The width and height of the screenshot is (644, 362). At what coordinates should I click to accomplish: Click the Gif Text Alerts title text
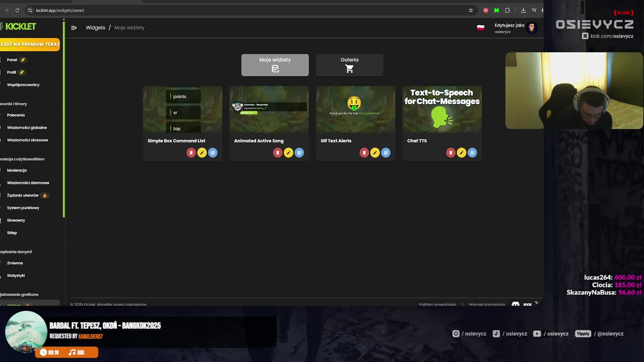click(x=336, y=141)
